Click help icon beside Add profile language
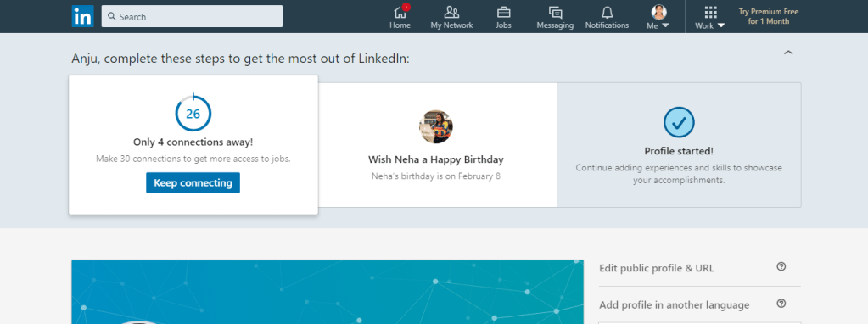Viewport: 868px width, 324px height. [781, 304]
